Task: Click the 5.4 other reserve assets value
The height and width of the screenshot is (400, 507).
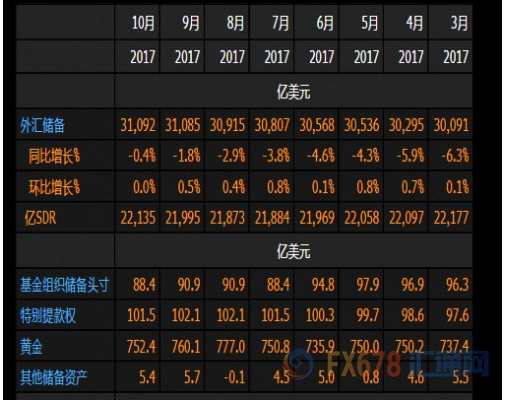Action: coord(147,377)
